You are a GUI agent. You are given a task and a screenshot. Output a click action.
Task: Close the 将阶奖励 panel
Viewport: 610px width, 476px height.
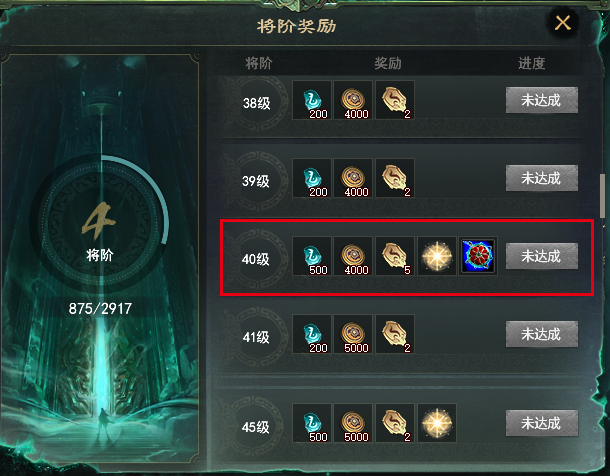[x=563, y=23]
